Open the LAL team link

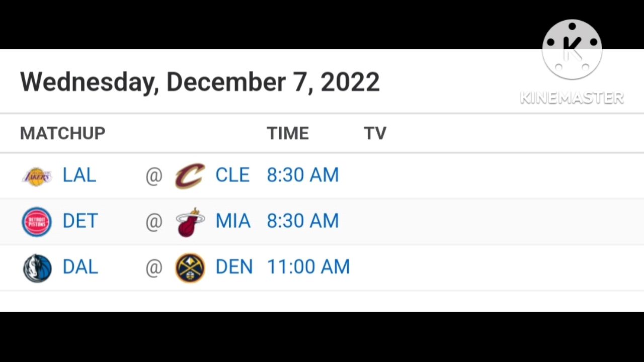click(79, 175)
